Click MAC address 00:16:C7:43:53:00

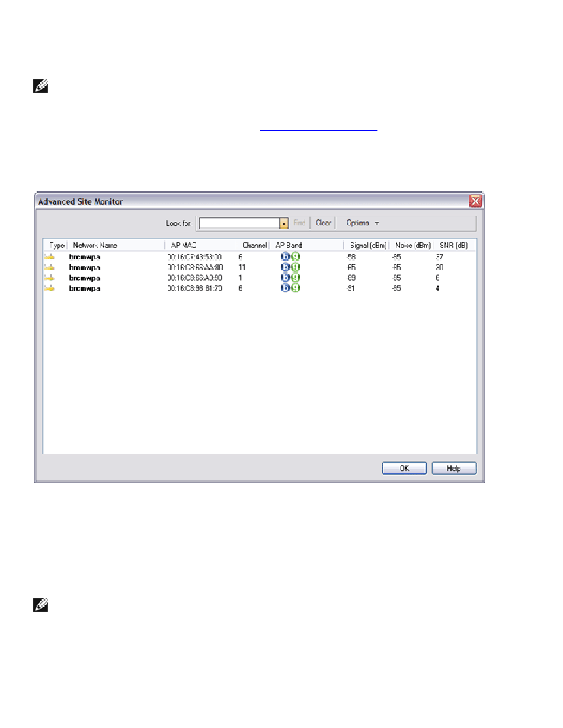194,257
